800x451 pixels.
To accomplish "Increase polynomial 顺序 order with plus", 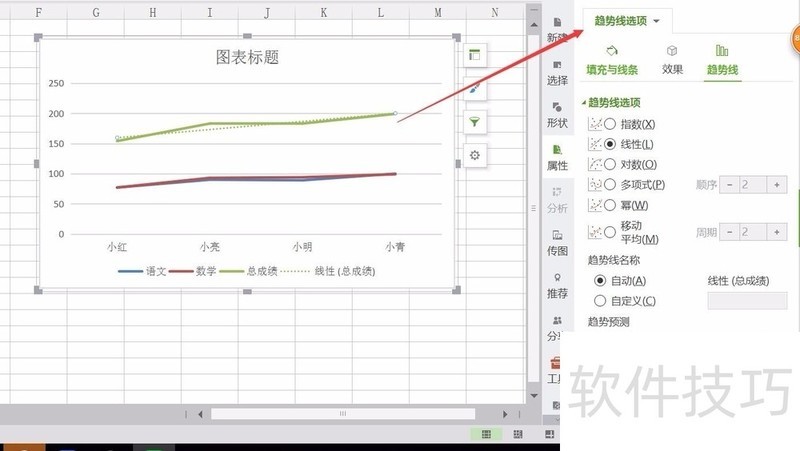I will tap(777, 185).
